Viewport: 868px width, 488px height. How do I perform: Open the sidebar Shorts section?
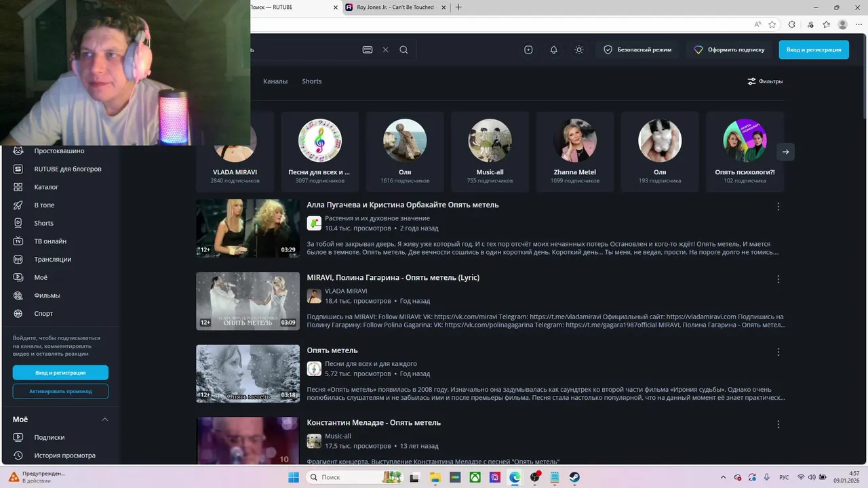tap(43, 223)
